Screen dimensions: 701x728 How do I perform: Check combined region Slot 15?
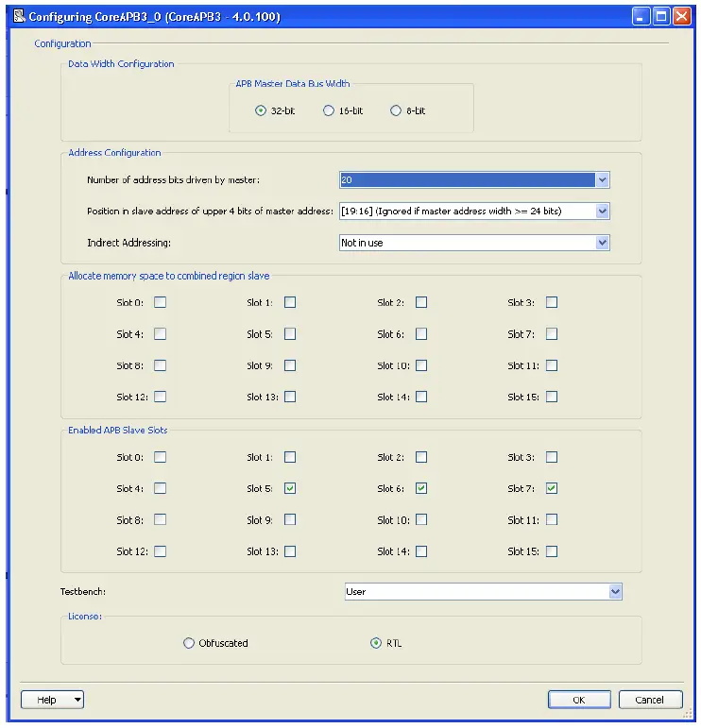coord(552,397)
